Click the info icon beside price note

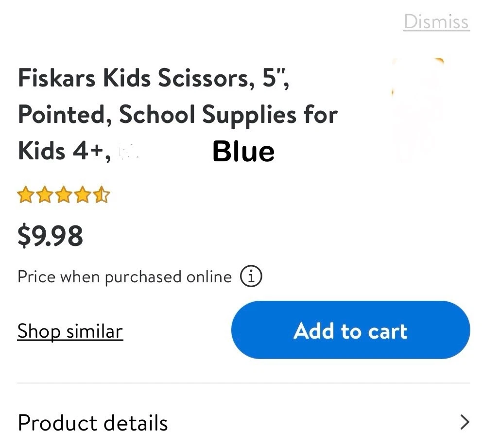pyautogui.click(x=251, y=277)
